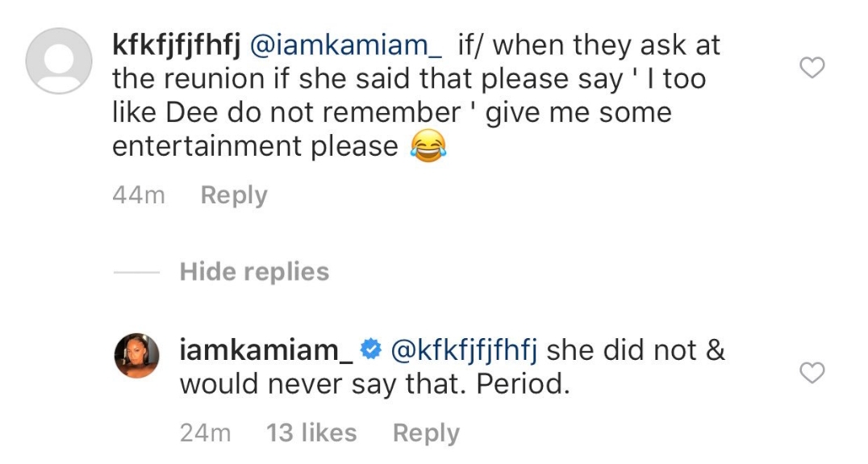Open kfkfjfjfhfj's default gray profile picture
The image size is (868, 464).
[59, 61]
